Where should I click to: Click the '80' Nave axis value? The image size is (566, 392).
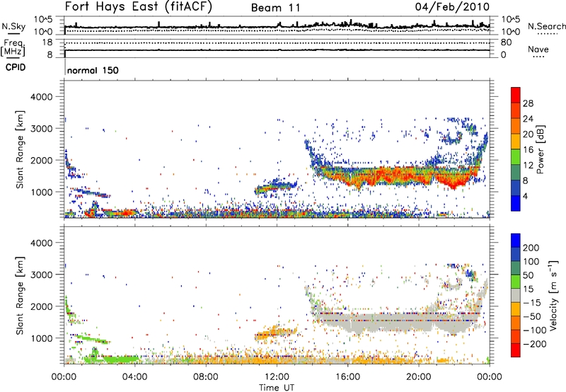pyautogui.click(x=506, y=42)
